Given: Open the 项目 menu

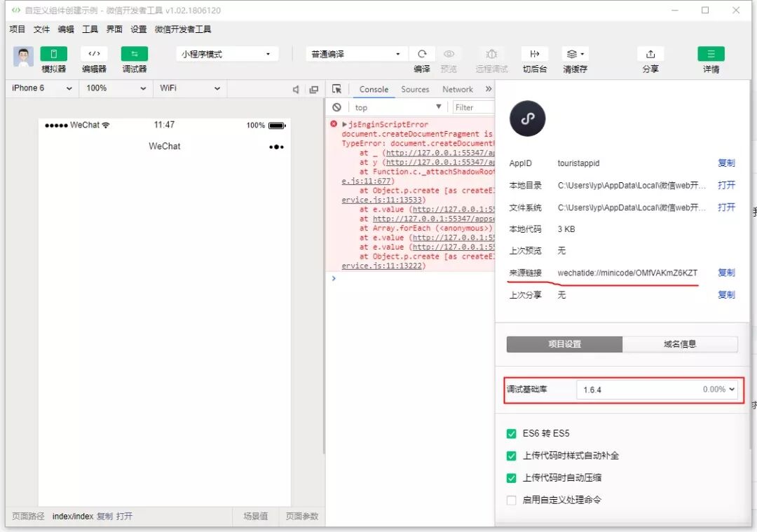Looking at the screenshot, I should tap(17, 29).
